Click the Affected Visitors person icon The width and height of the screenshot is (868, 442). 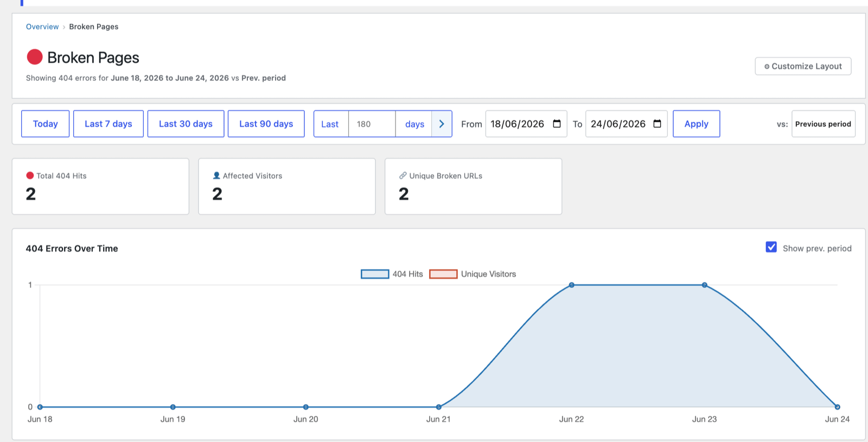216,176
